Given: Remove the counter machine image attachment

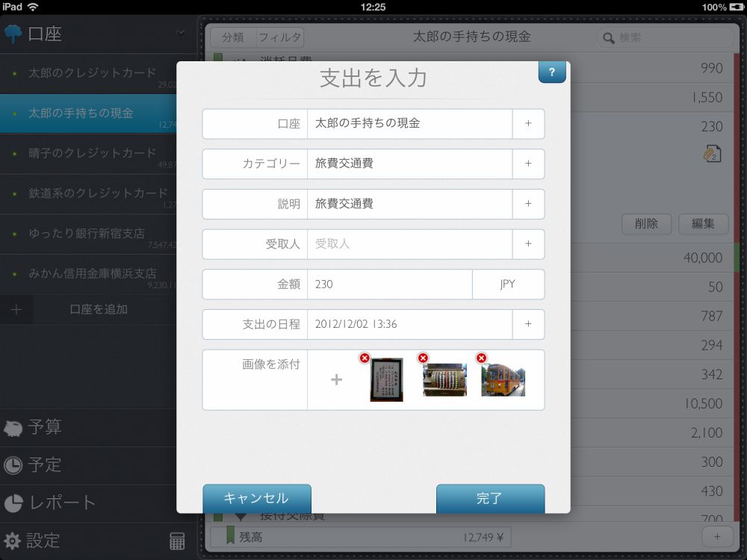Looking at the screenshot, I should click(x=423, y=358).
